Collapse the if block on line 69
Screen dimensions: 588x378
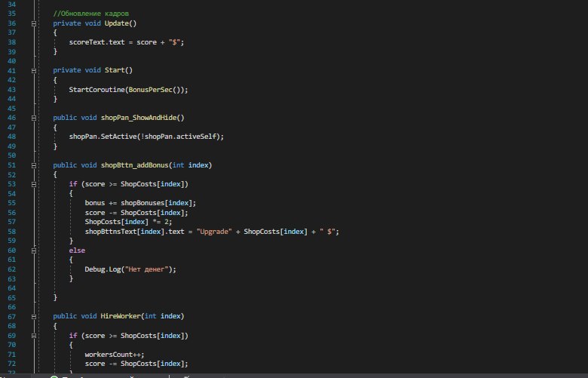click(x=34, y=336)
